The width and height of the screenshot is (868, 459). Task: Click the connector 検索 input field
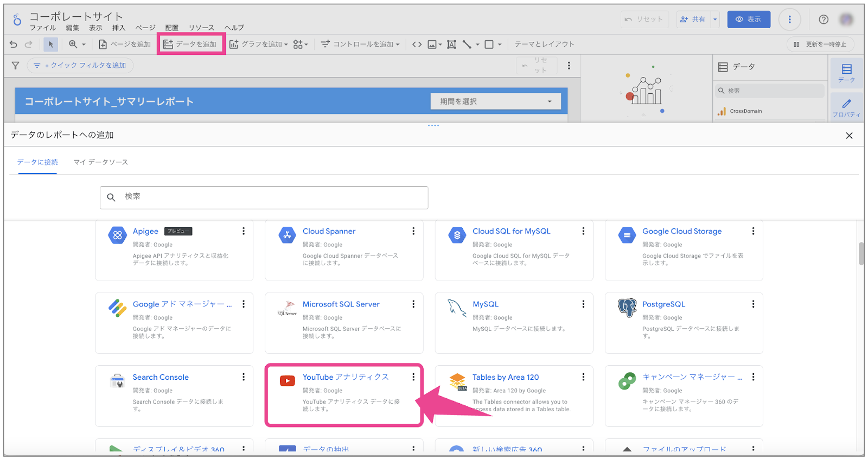pyautogui.click(x=264, y=197)
